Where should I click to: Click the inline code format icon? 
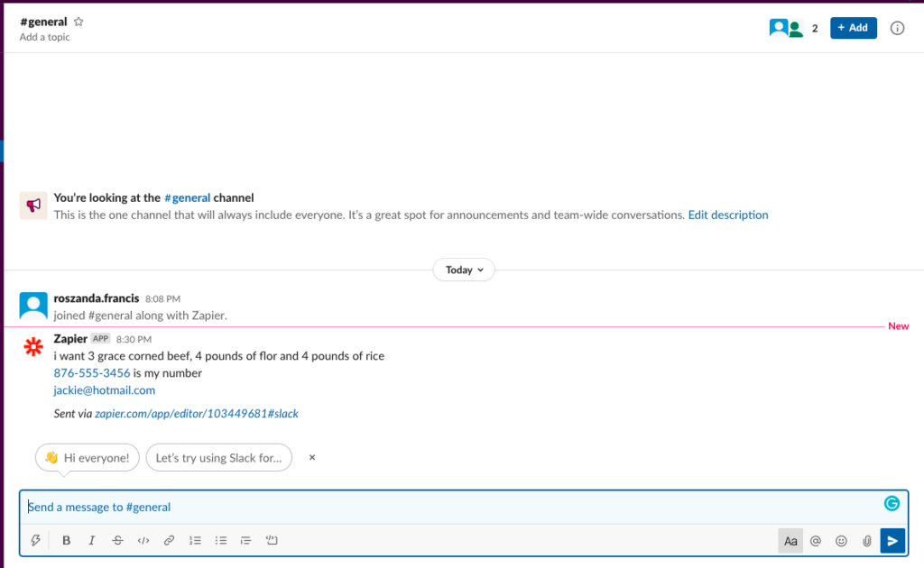coord(143,541)
